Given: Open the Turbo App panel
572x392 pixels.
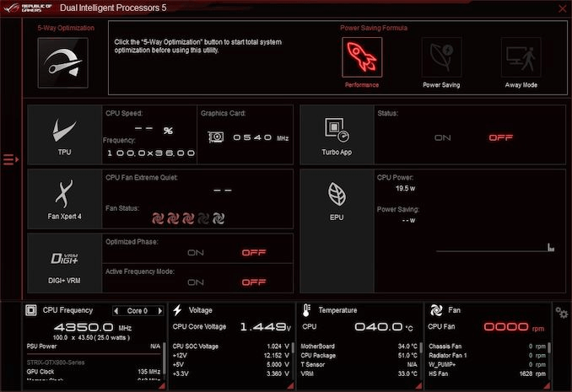Looking at the screenshot, I should click(x=337, y=135).
